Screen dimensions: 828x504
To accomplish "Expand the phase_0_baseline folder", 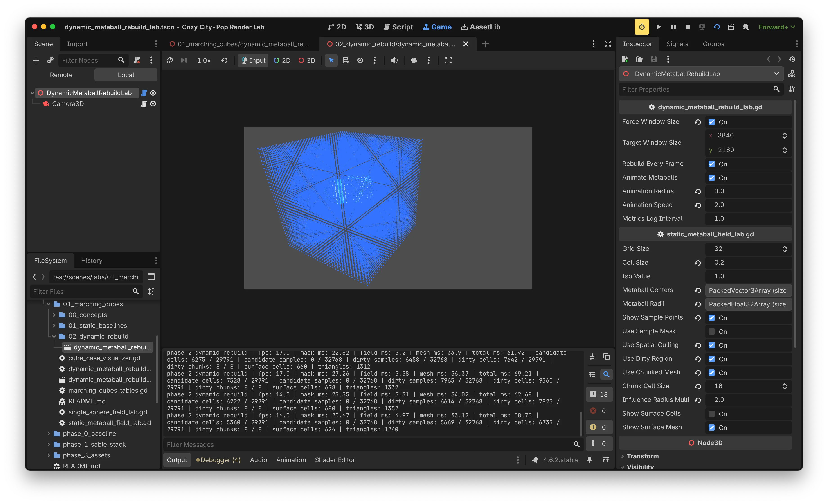I will coord(49,434).
